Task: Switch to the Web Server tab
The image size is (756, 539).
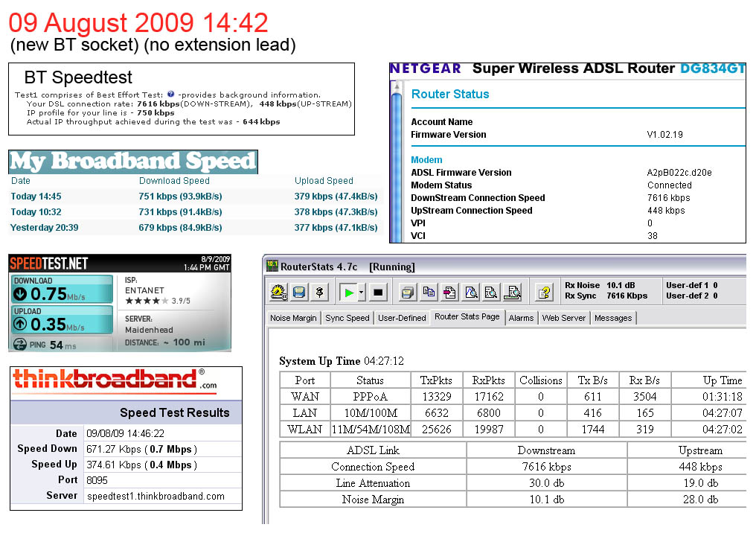Action: click(563, 318)
